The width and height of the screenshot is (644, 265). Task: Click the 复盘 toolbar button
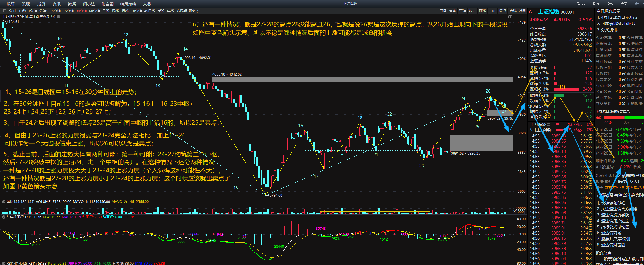(453, 11)
